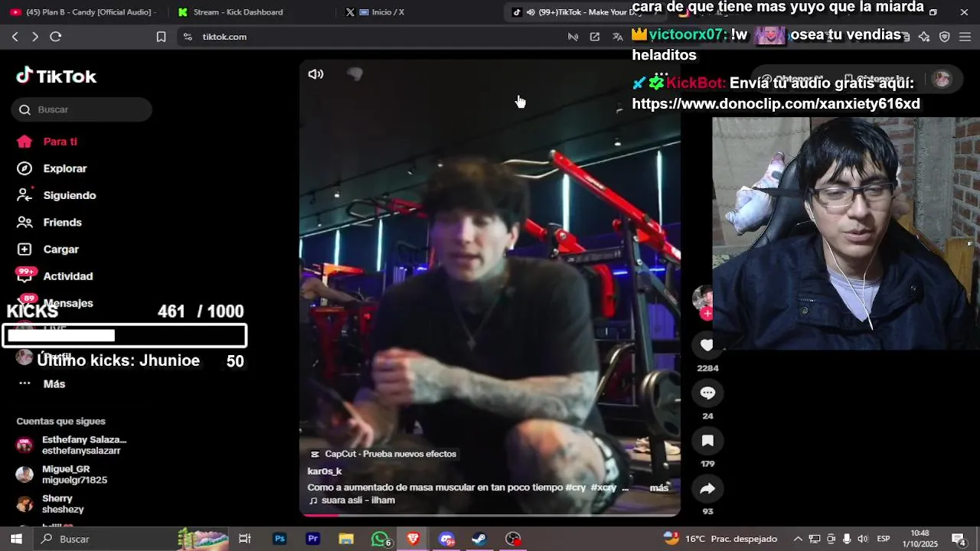Open the 16°C weather widget

(x=720, y=539)
